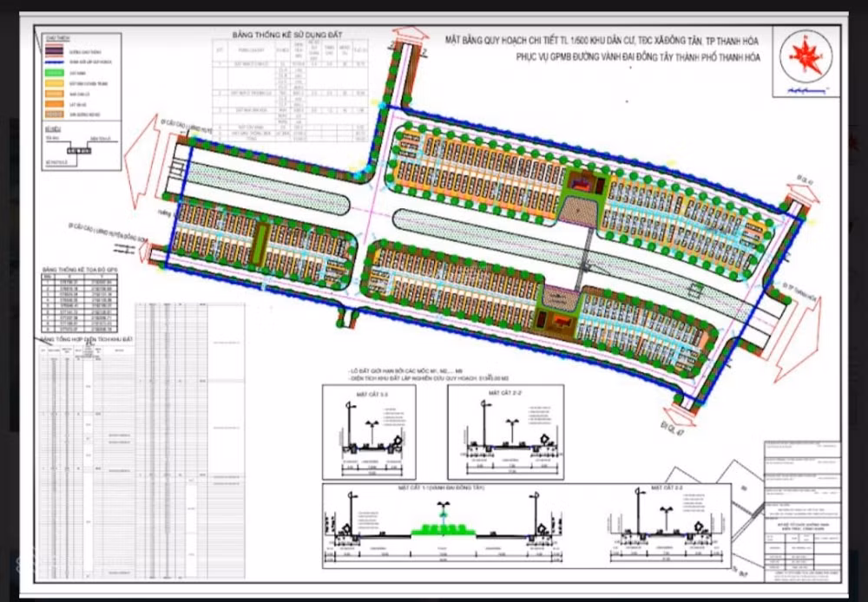Click the GPS coordinates table
Screen dimensions: 868x602
click(80, 302)
